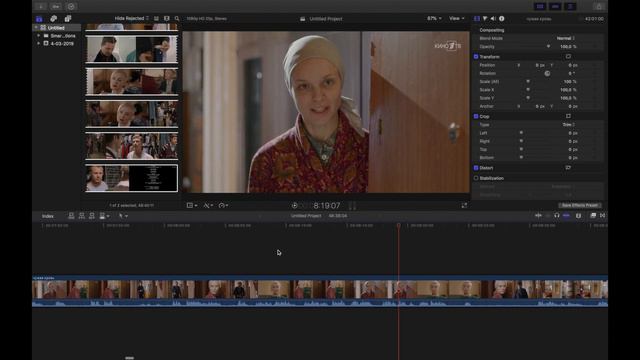640x360 pixels.
Task: Expand the 4-03-2019 event triangle
Action: (x=39, y=44)
